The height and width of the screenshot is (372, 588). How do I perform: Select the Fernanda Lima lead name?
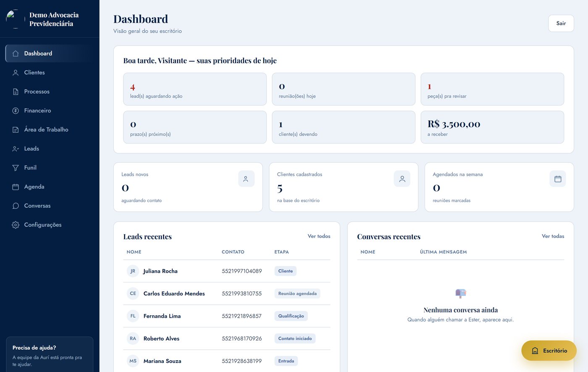tap(162, 316)
